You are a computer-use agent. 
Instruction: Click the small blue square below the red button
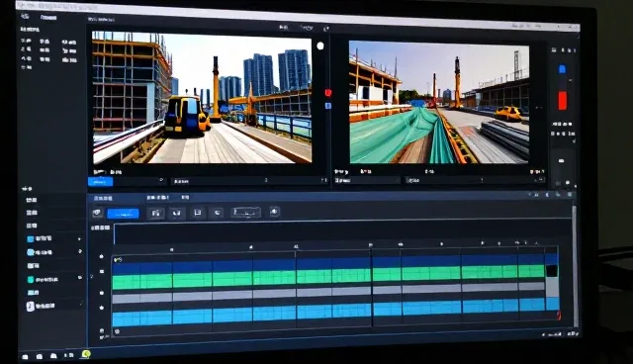click(x=328, y=106)
